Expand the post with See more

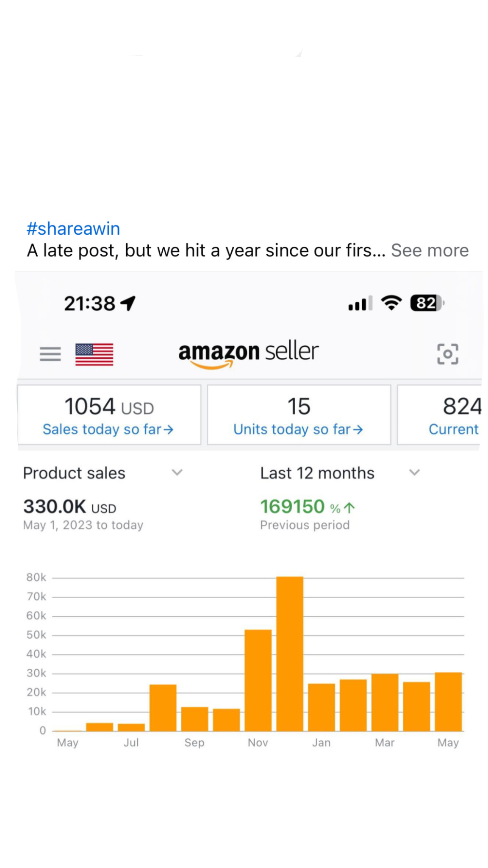point(430,250)
